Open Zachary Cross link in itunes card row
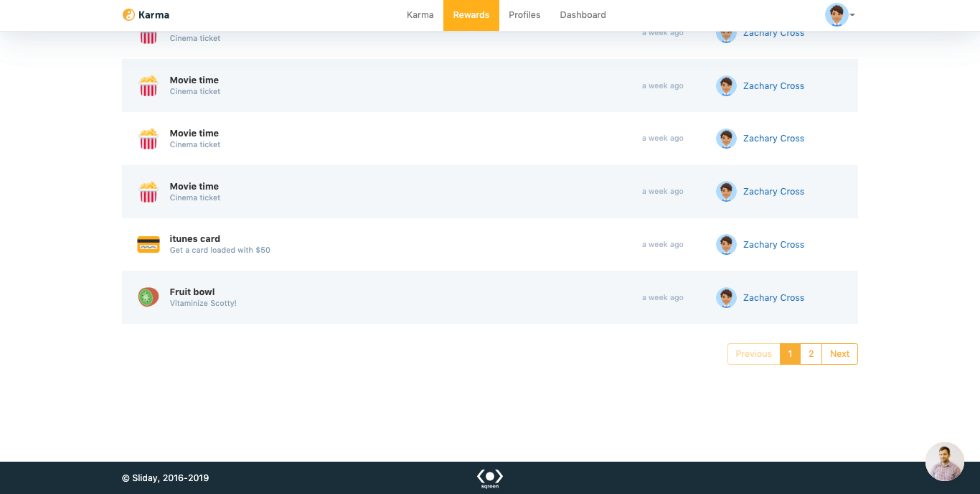Screen dimensions: 980x494 point(773,245)
